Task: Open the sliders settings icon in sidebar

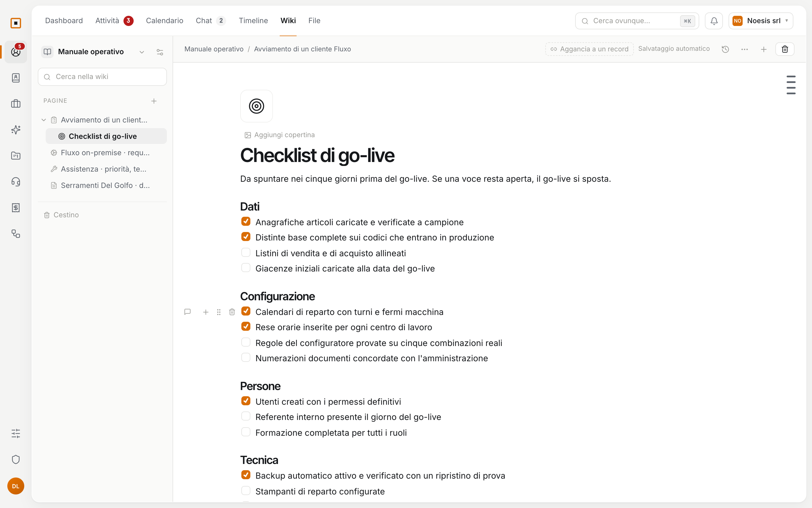Action: tap(16, 433)
